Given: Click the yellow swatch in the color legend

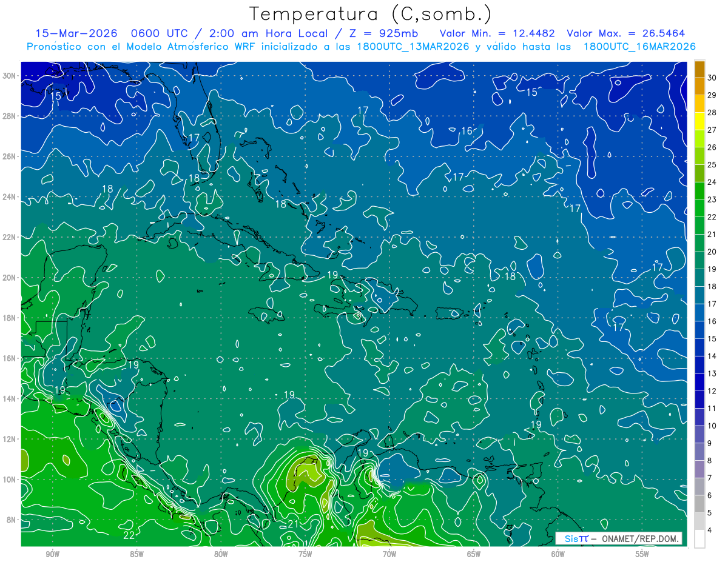Looking at the screenshot, I should (x=699, y=122).
